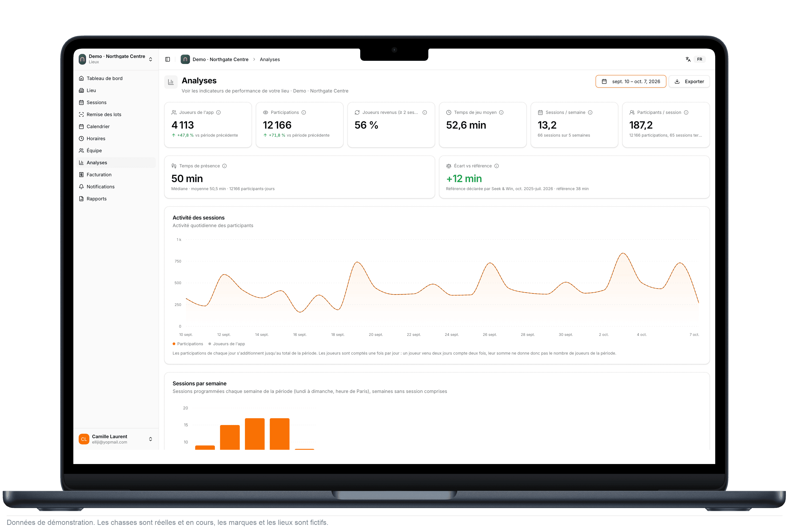Open info icon next to Participations
Screen dimensions: 789x532
[x=304, y=113]
